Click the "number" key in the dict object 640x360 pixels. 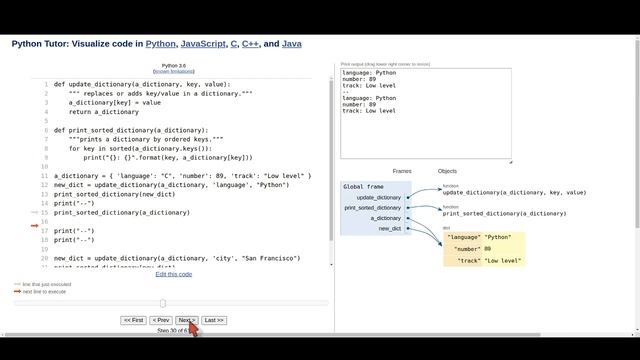[x=467, y=249]
